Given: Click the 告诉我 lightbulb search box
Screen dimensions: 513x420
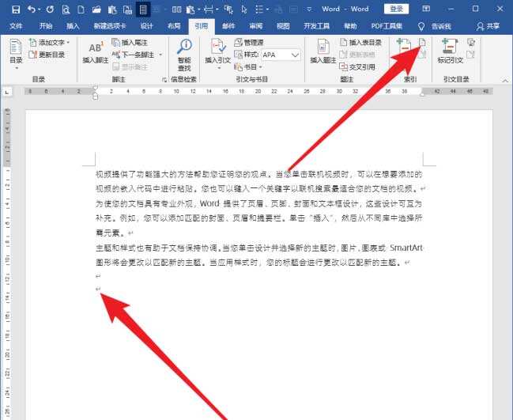Looking at the screenshot, I should coord(435,26).
